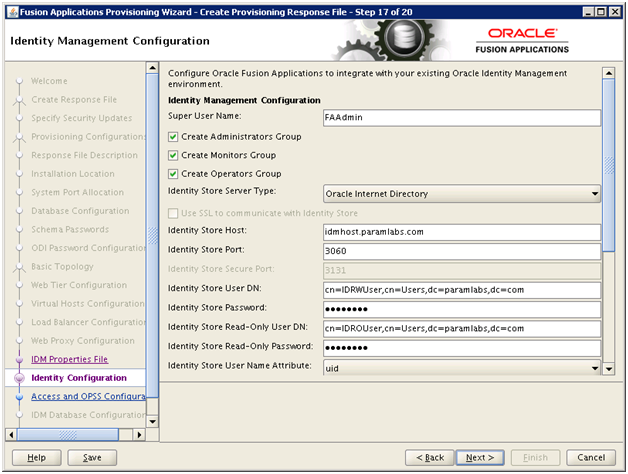Viewport: 628px width, 474px height.
Task: Click main panel scrollbar up arrow
Action: pos(609,73)
